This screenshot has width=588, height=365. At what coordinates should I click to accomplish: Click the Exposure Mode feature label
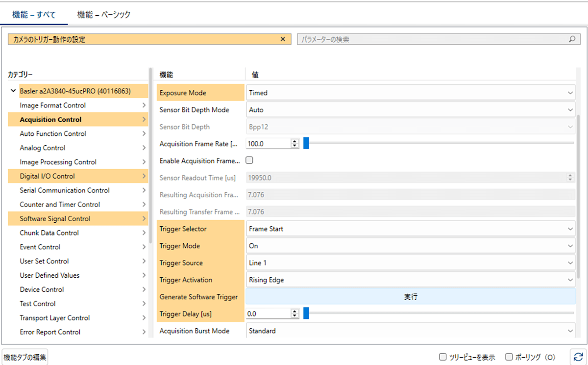tap(183, 93)
